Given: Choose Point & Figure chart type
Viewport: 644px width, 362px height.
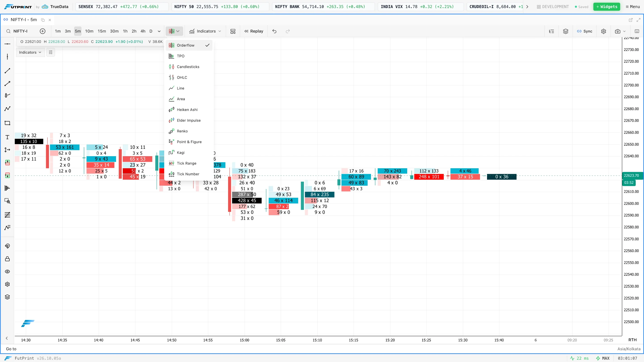Looking at the screenshot, I should (x=189, y=142).
